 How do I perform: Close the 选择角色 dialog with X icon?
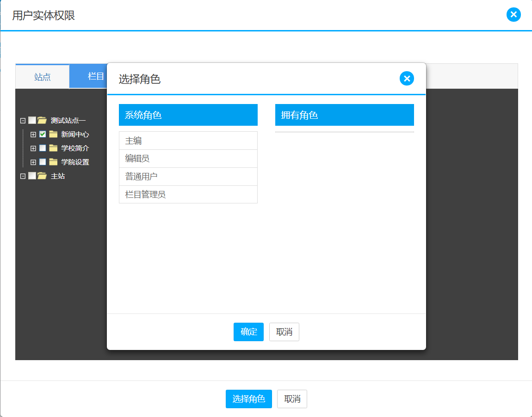click(407, 79)
